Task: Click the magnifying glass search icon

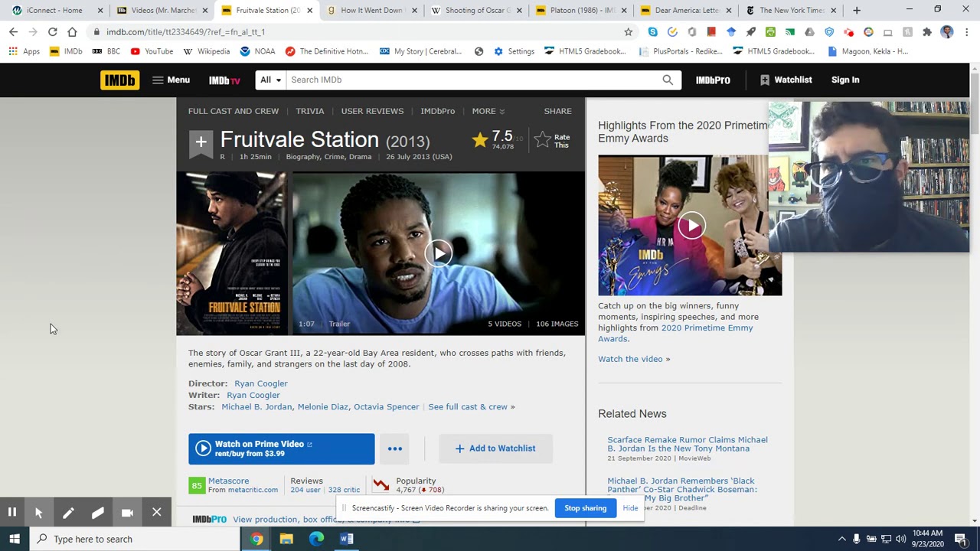Action: point(668,80)
